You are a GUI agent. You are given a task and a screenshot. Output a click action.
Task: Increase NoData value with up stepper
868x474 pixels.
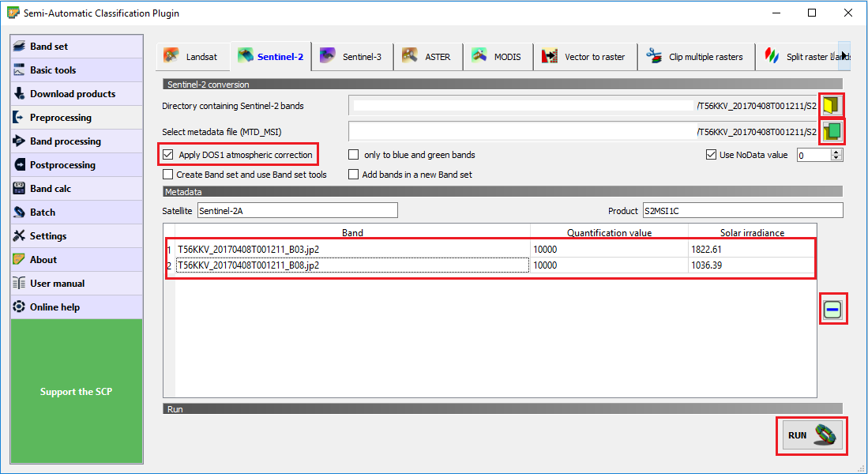[x=836, y=152]
